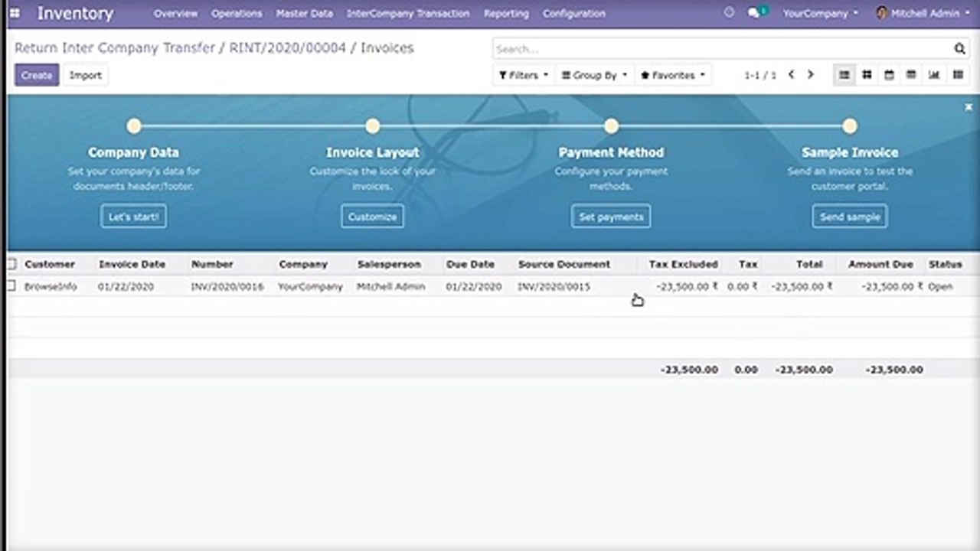Image resolution: width=980 pixels, height=551 pixels.
Task: Click the Send sample button
Action: (850, 217)
